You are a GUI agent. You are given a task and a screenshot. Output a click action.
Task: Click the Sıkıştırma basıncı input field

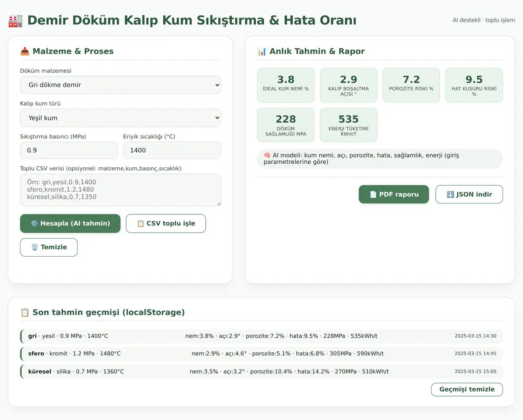[69, 150]
